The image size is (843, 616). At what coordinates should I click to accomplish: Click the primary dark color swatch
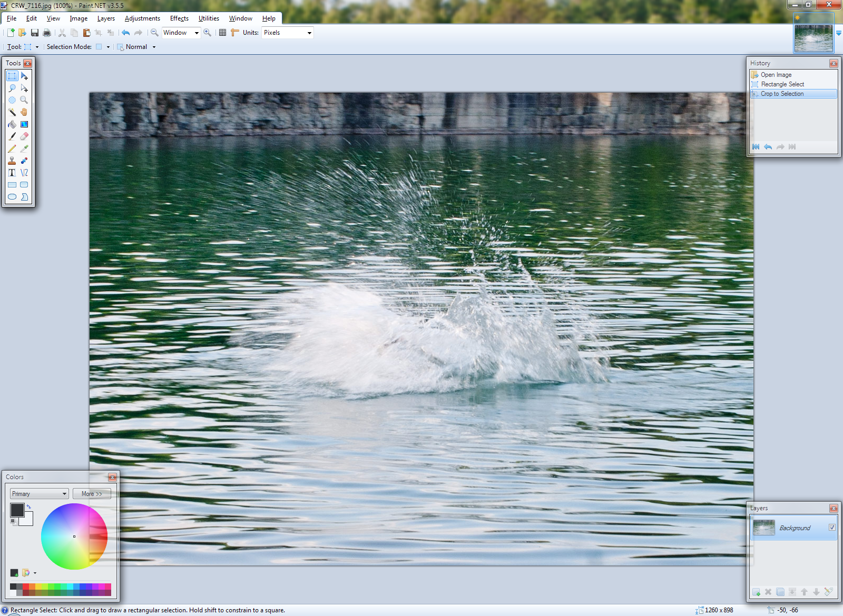click(17, 510)
